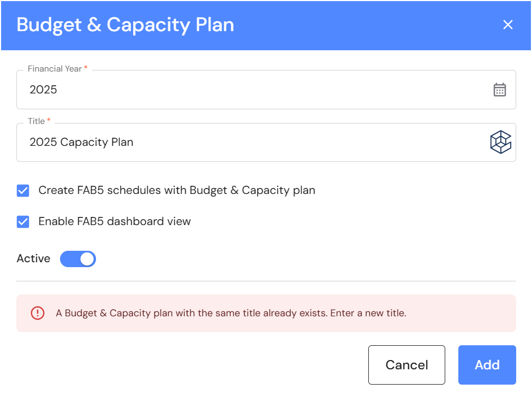Open the Financial Year calendar picker
This screenshot has height=401, width=532.
(499, 90)
